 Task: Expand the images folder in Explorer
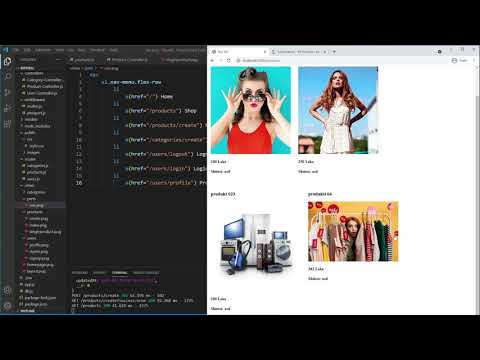33,152
